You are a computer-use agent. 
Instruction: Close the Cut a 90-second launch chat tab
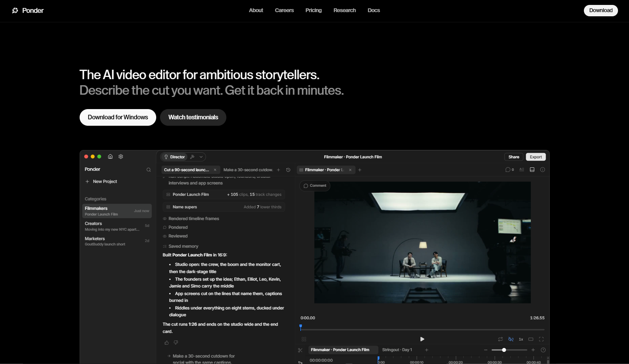(215, 170)
